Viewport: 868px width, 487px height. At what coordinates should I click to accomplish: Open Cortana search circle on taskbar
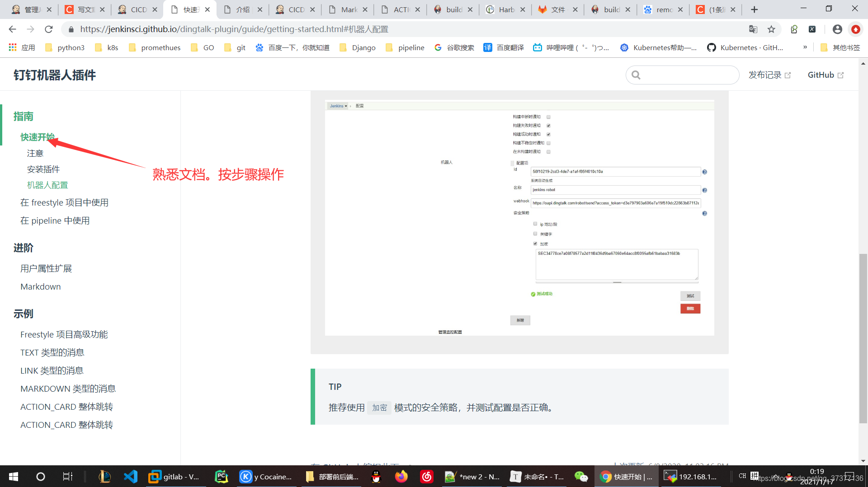[40, 477]
